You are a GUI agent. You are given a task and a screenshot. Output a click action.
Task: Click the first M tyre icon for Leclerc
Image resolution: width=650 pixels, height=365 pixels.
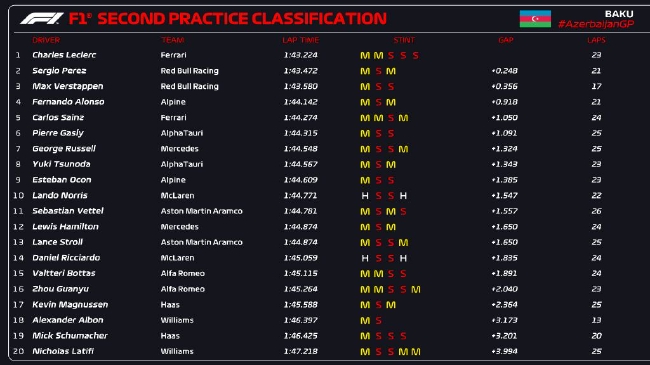[365, 56]
